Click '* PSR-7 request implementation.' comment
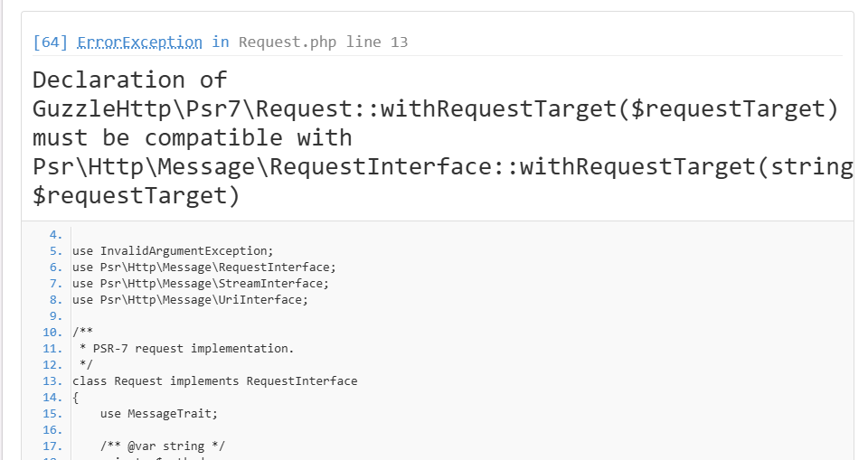 186,349
